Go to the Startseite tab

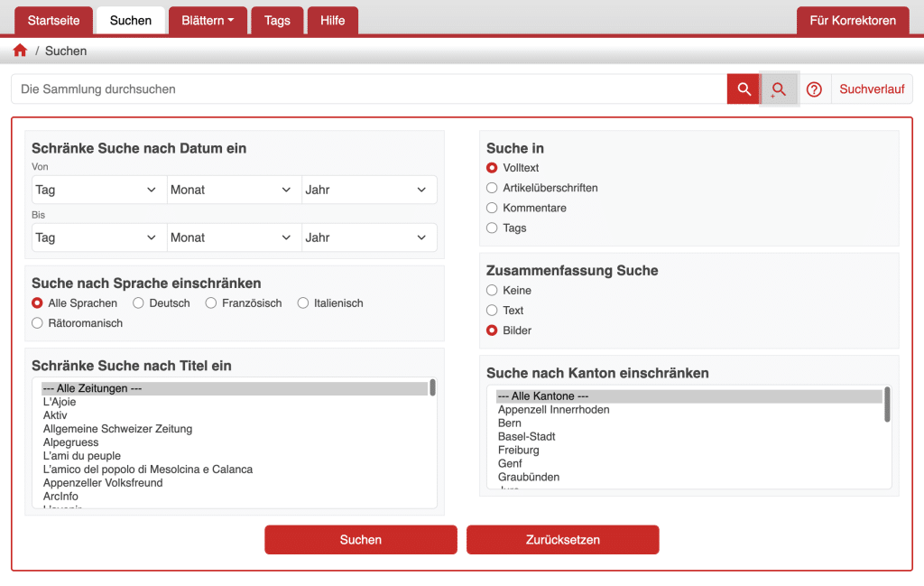[x=53, y=21]
